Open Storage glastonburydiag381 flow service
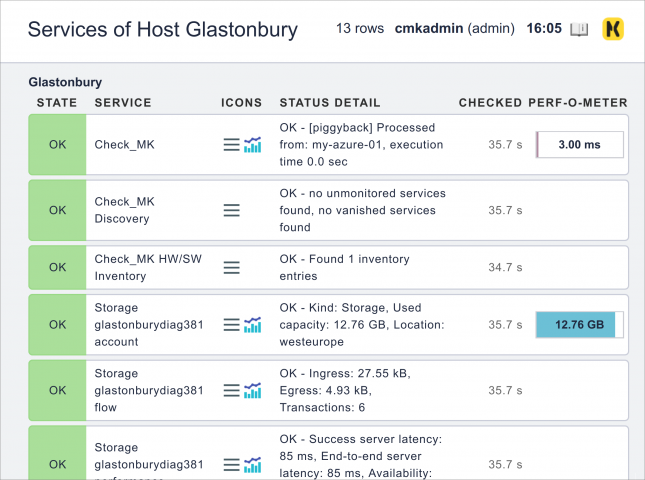The height and width of the screenshot is (480, 645). [x=149, y=390]
